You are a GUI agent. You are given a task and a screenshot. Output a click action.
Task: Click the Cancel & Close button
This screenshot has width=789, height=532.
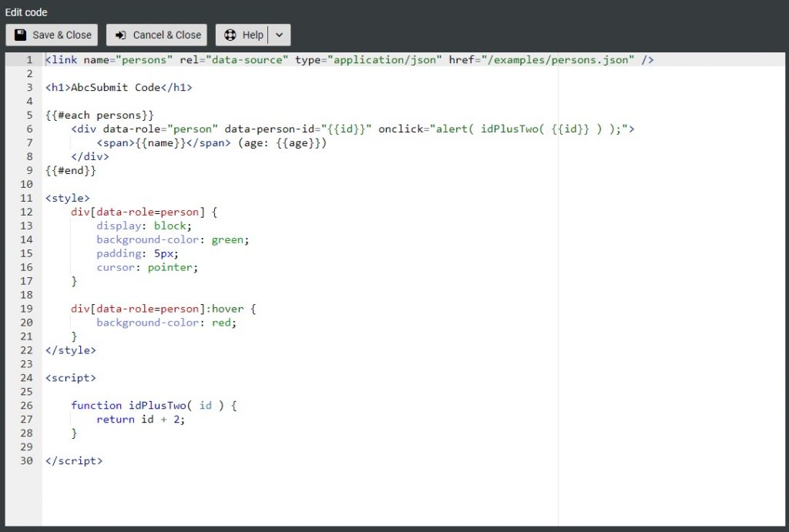point(156,34)
